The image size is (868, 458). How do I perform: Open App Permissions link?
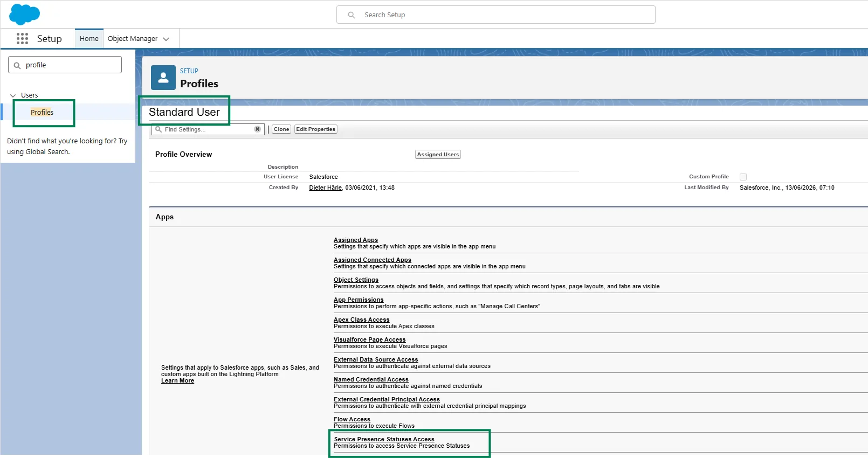pos(359,300)
